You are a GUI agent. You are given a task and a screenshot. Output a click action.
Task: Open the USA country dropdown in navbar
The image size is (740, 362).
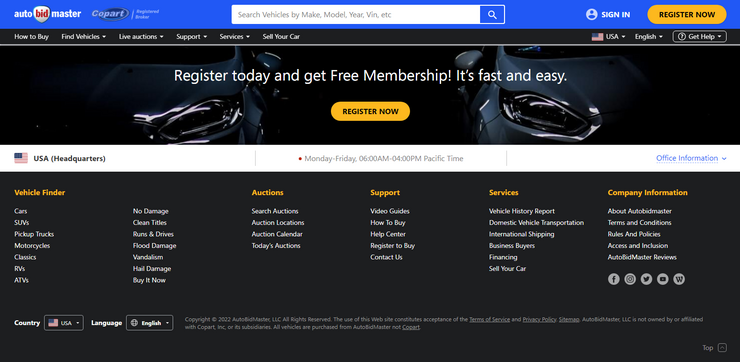click(609, 36)
